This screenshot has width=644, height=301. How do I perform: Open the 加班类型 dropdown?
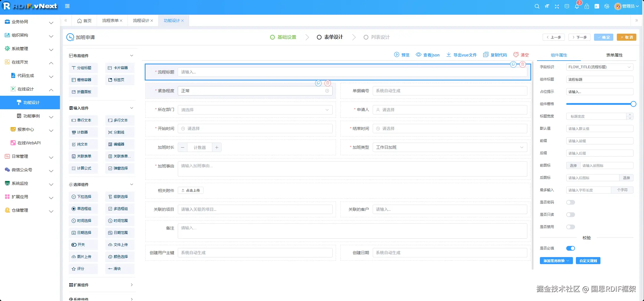click(450, 147)
